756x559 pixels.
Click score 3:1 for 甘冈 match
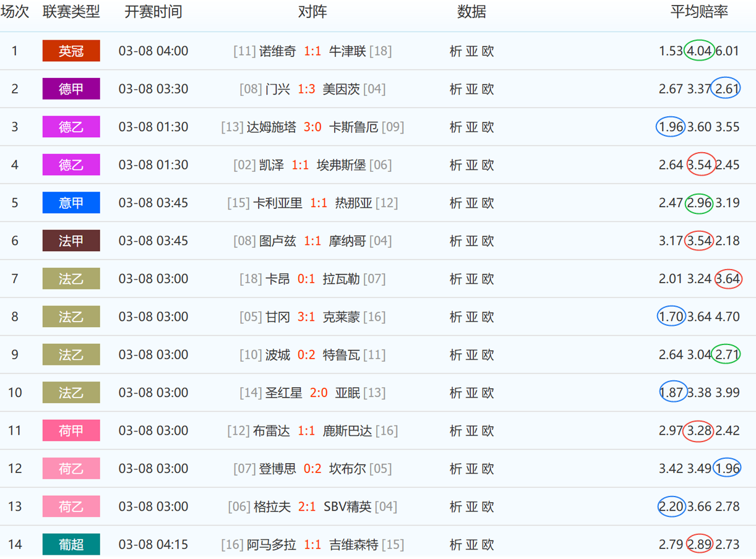tap(306, 317)
